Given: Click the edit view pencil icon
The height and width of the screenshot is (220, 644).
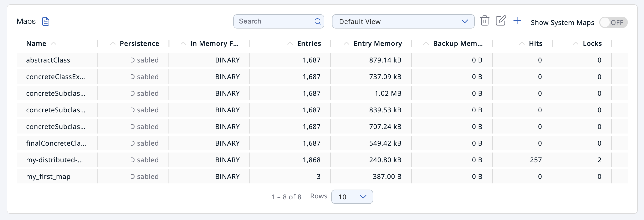Looking at the screenshot, I should click(500, 21).
